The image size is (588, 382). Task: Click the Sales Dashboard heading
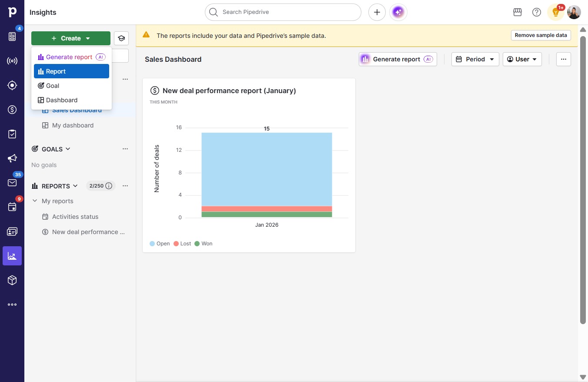[173, 59]
